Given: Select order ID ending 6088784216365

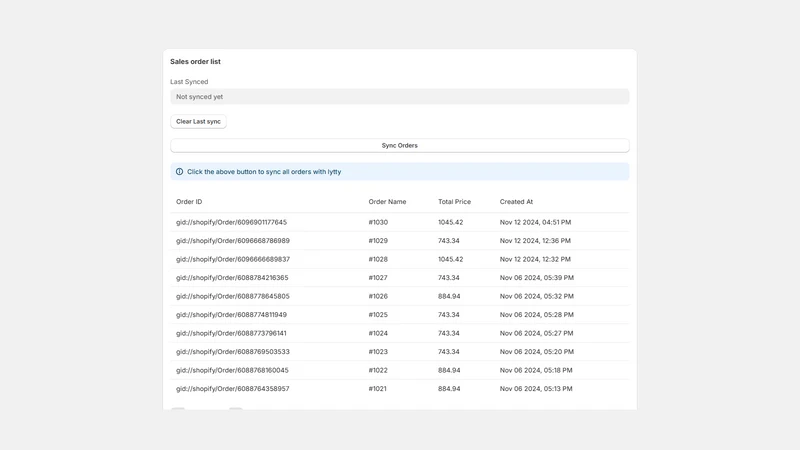Looking at the screenshot, I should click(232, 278).
